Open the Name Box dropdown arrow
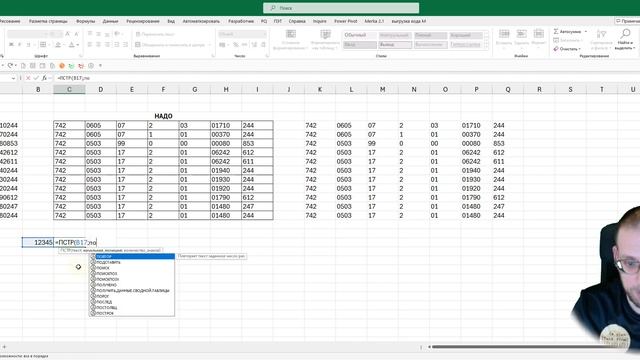Screen dimensions: 640x360 click(13, 78)
